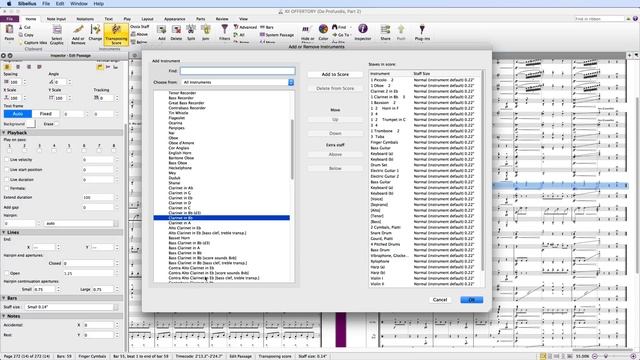Click the Change instrument icon
This screenshot has height=360, width=640.
coord(95,30)
